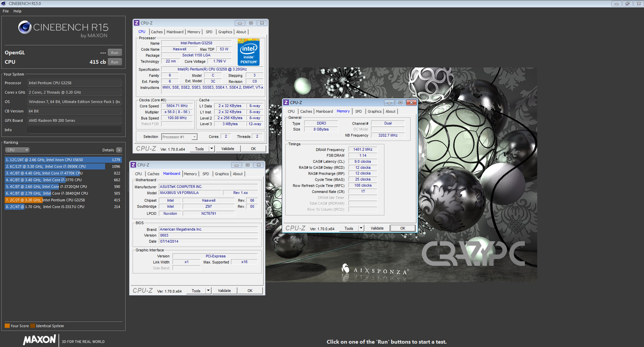Open About tab in CPU window

(241, 32)
